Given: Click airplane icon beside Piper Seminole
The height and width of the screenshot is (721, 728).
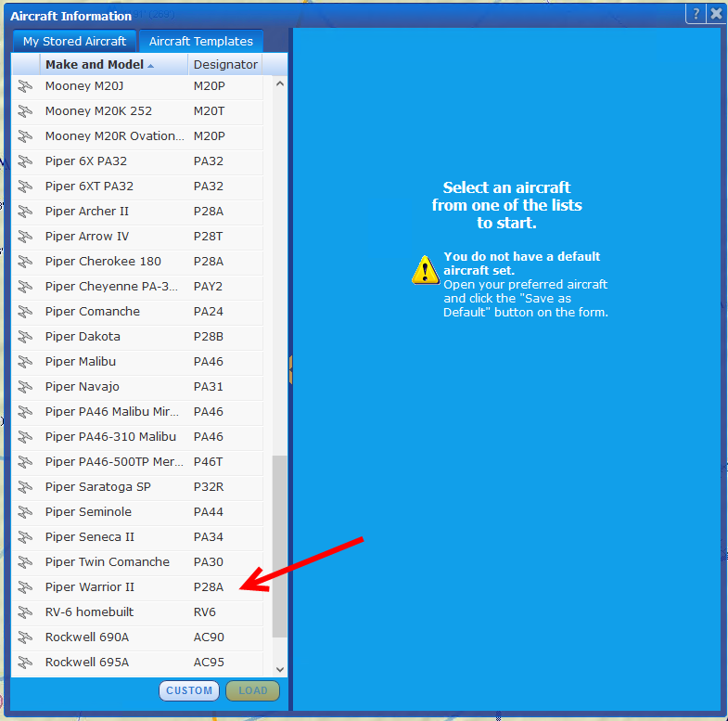Looking at the screenshot, I should [25, 512].
